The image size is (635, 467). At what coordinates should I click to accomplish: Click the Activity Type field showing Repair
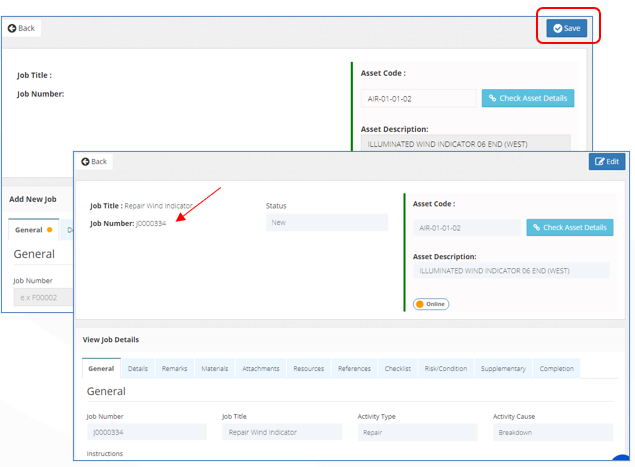(x=418, y=433)
